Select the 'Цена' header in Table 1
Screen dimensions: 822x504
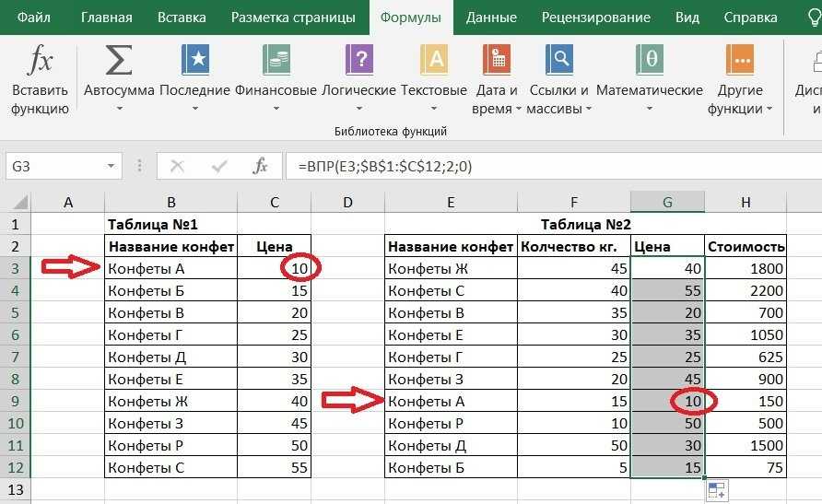point(275,247)
